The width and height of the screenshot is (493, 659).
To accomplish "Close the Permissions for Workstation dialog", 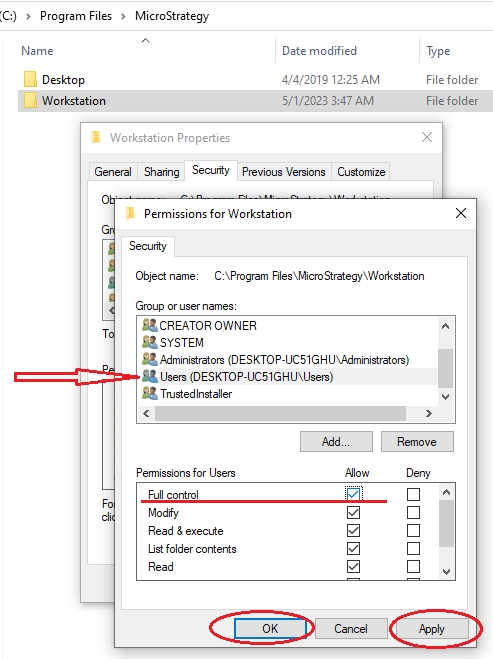I will [x=461, y=213].
